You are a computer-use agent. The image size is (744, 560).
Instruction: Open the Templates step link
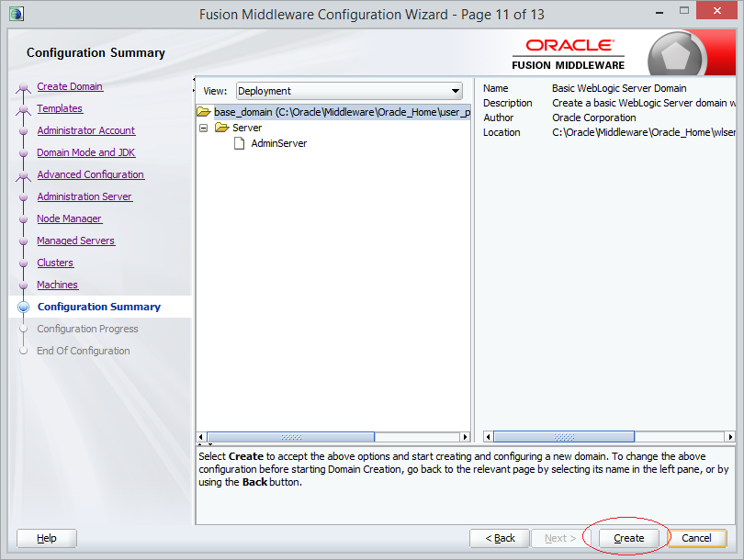pyautogui.click(x=60, y=108)
